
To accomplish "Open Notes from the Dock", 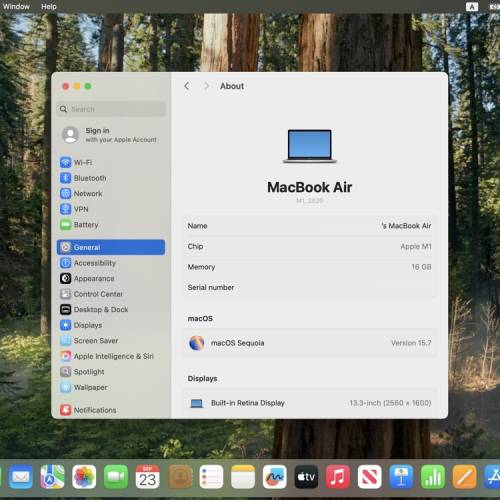I will pos(243,477).
